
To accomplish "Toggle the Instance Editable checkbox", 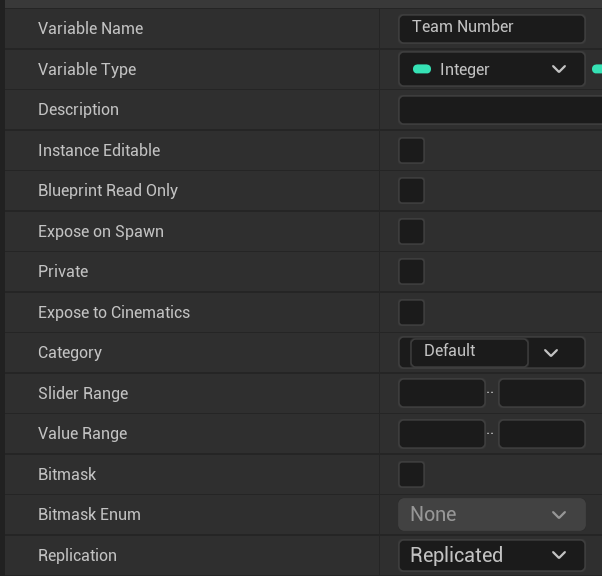I will tap(411, 151).
